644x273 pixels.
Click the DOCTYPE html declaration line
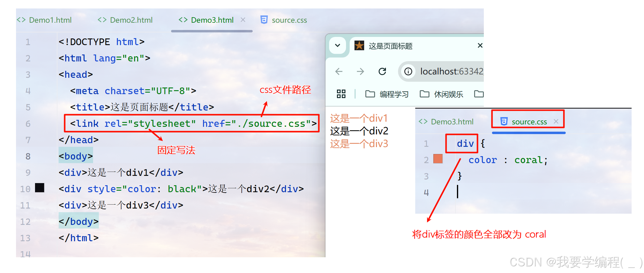102,42
